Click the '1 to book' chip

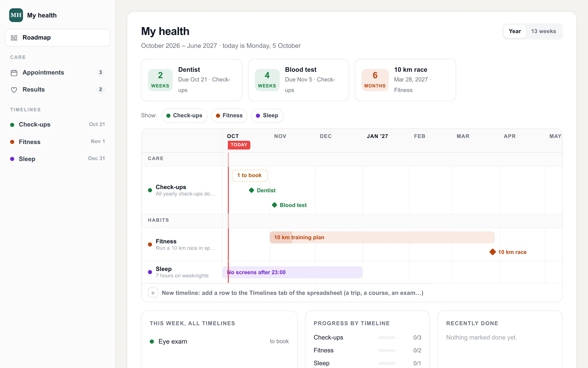coord(249,175)
